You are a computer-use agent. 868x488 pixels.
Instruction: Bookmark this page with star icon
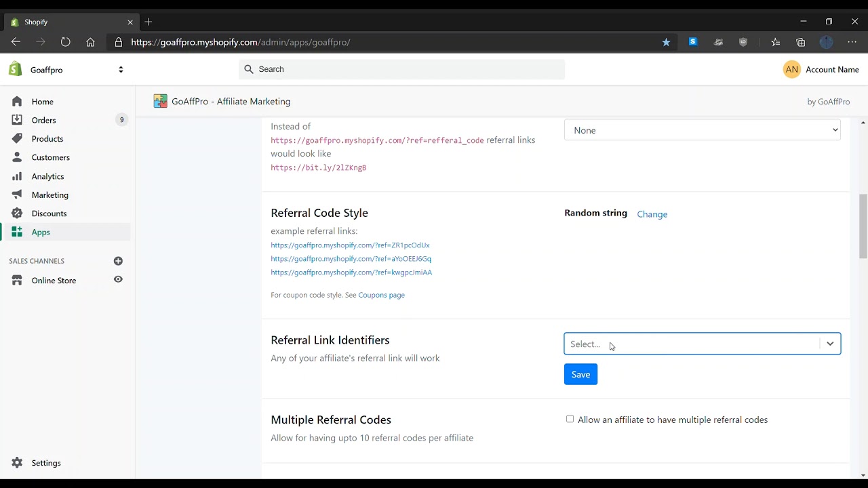[x=666, y=42]
